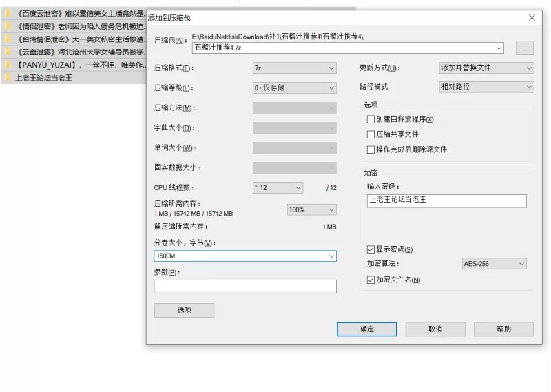Open archive name dropdown arrow

tap(499, 48)
